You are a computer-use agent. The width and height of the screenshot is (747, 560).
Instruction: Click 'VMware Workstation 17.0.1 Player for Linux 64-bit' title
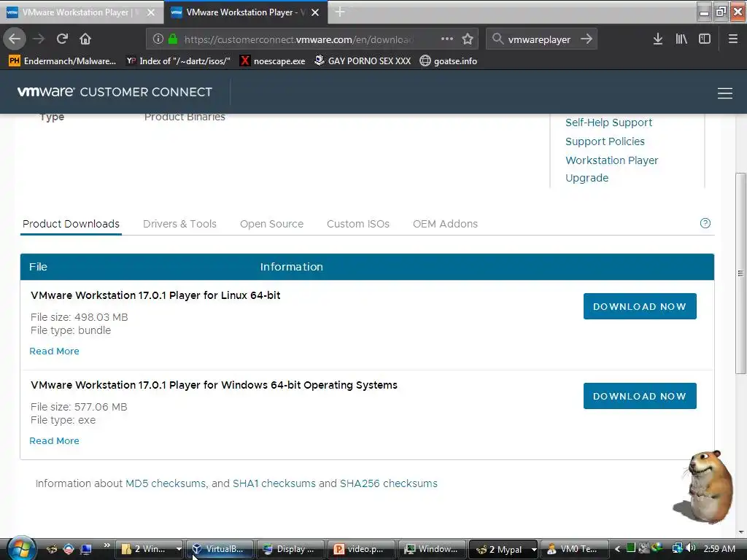(155, 295)
